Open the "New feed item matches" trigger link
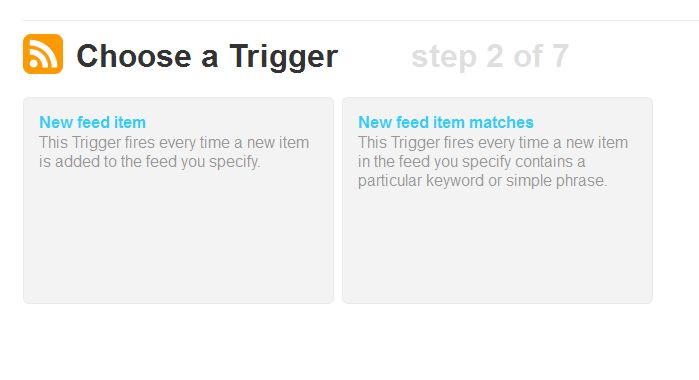The height and width of the screenshot is (380, 699). [x=446, y=122]
